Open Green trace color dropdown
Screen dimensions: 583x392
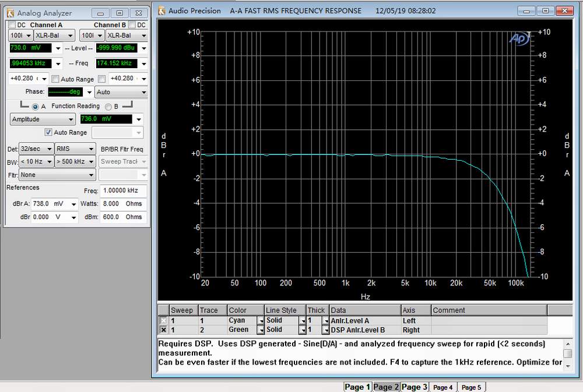tap(261, 330)
